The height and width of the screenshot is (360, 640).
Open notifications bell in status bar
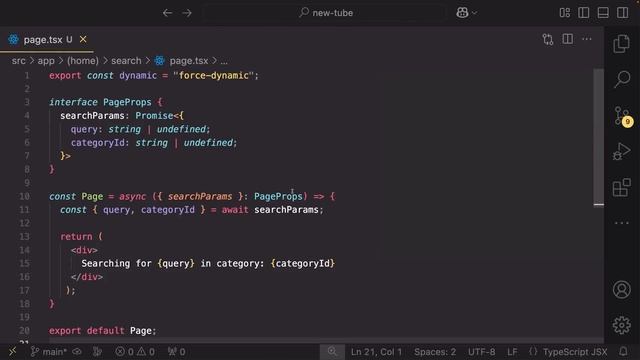623,351
